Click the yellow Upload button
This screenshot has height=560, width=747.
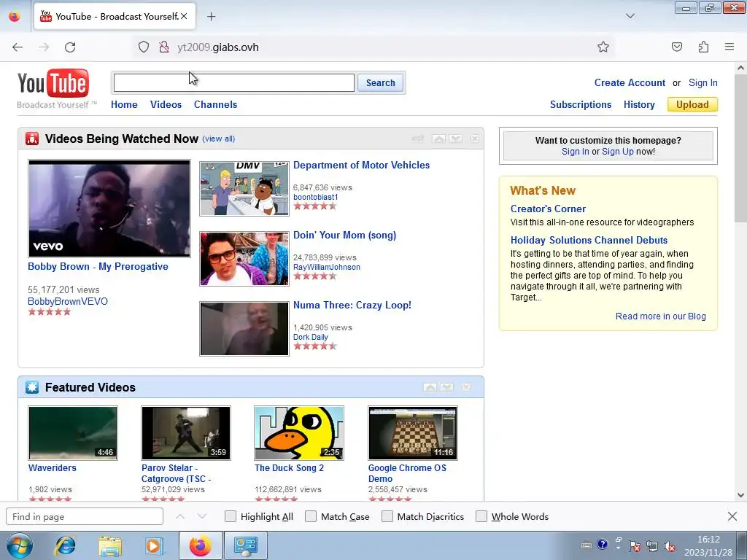click(692, 104)
